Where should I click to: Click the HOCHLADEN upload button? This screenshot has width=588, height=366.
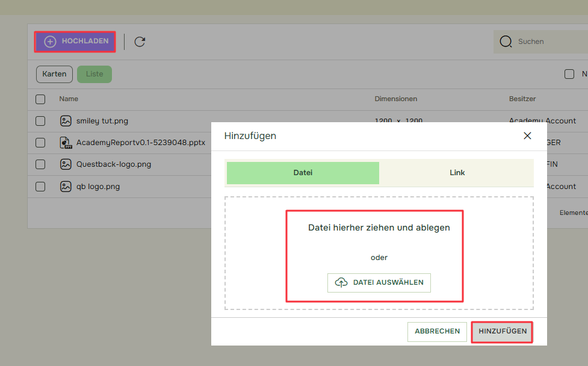coord(75,42)
